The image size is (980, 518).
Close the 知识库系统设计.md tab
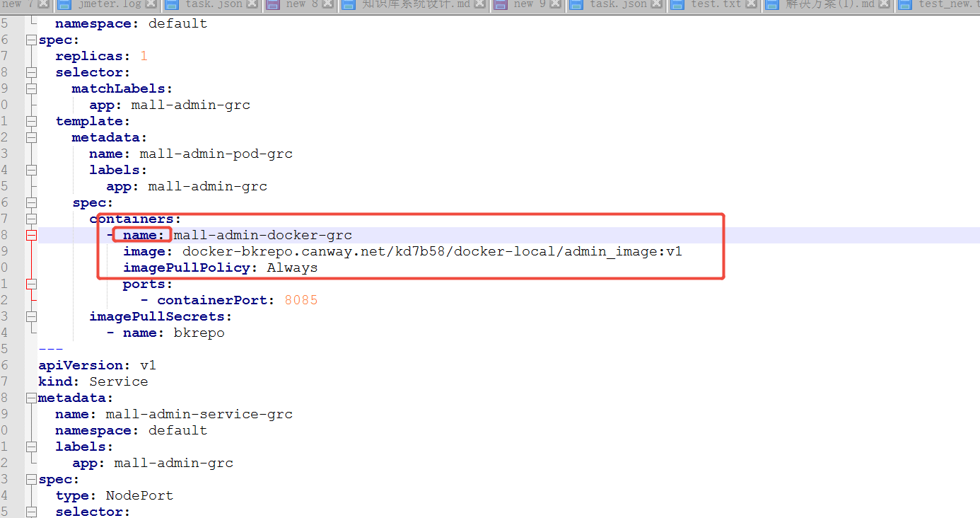click(481, 4)
